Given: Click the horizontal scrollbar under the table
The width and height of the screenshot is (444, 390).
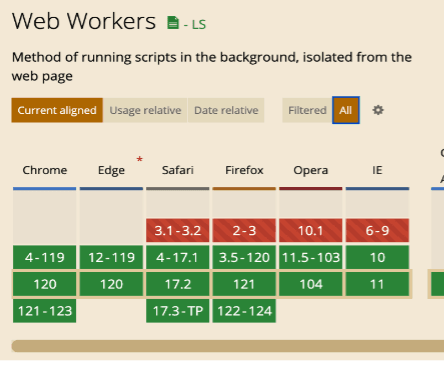Looking at the screenshot, I should tap(228, 346).
